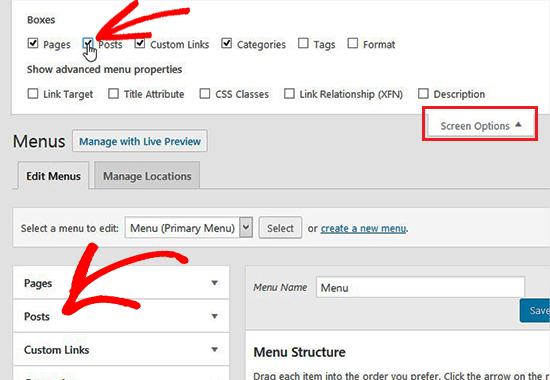Follow the create a new menu link

tap(363, 228)
